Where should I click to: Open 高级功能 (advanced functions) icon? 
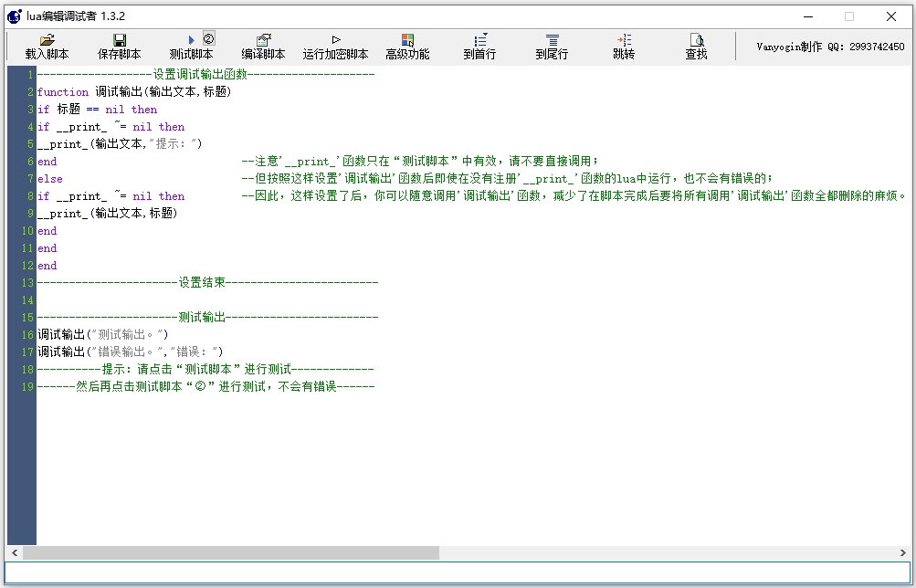pyautogui.click(x=407, y=40)
